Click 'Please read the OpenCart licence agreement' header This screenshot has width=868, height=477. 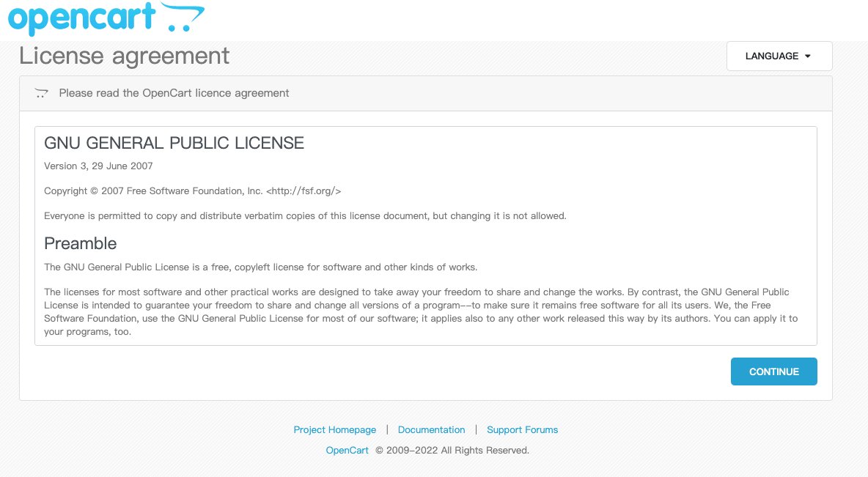click(174, 93)
